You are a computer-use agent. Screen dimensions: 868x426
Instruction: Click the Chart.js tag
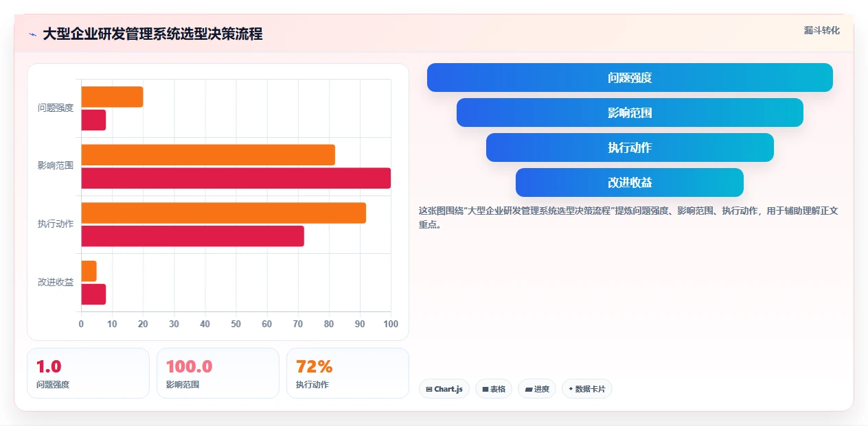444,389
